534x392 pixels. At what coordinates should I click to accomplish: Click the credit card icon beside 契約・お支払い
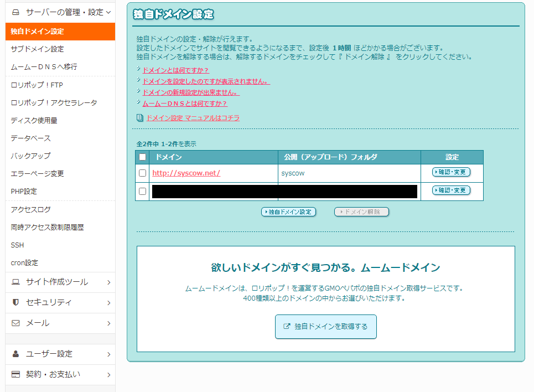point(15,374)
